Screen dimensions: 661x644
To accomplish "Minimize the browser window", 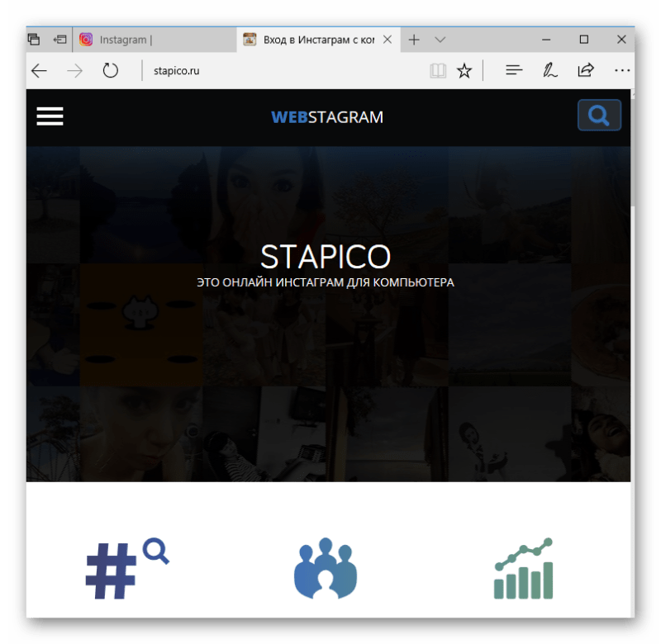I will pos(546,40).
